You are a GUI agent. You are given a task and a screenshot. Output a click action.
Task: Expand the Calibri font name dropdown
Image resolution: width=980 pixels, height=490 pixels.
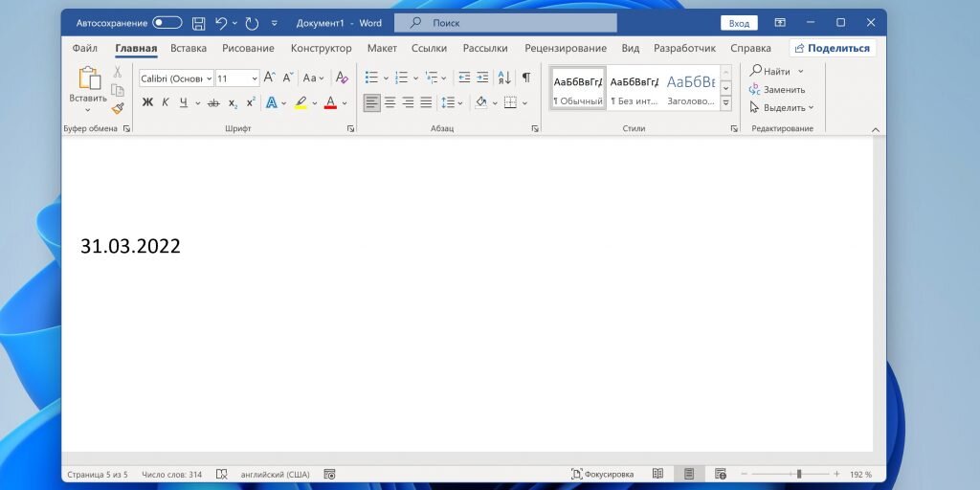(x=208, y=78)
